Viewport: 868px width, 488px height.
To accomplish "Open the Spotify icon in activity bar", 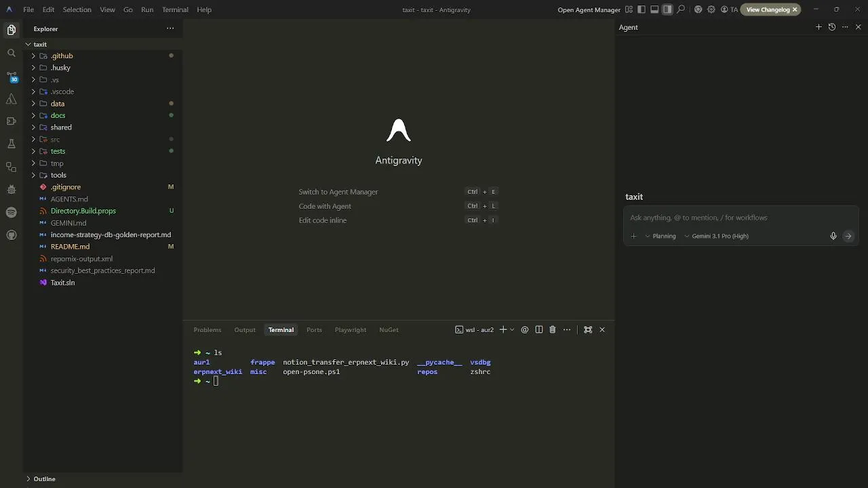I will pos(11,212).
